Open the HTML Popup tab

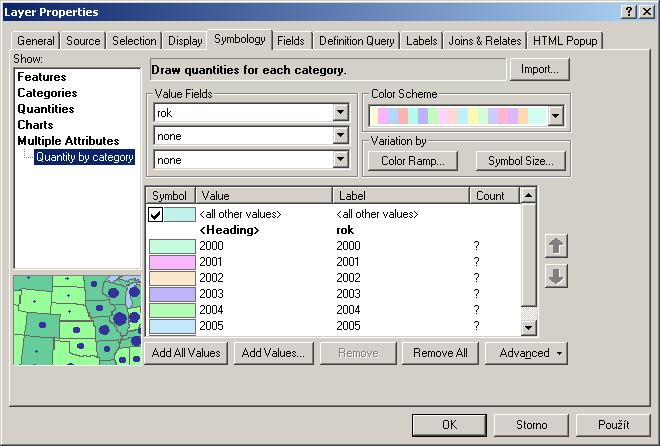click(565, 41)
